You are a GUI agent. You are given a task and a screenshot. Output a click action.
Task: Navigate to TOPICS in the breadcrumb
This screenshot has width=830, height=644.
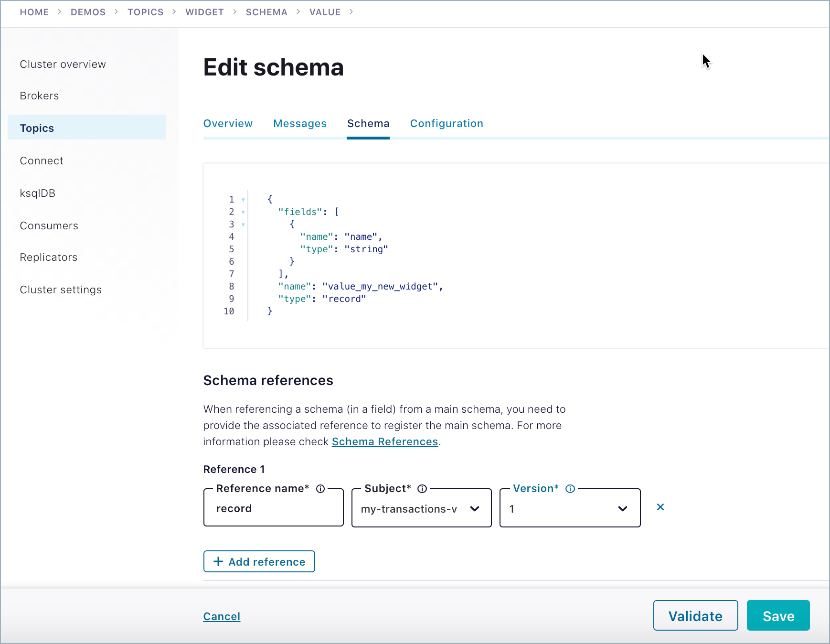(x=145, y=12)
